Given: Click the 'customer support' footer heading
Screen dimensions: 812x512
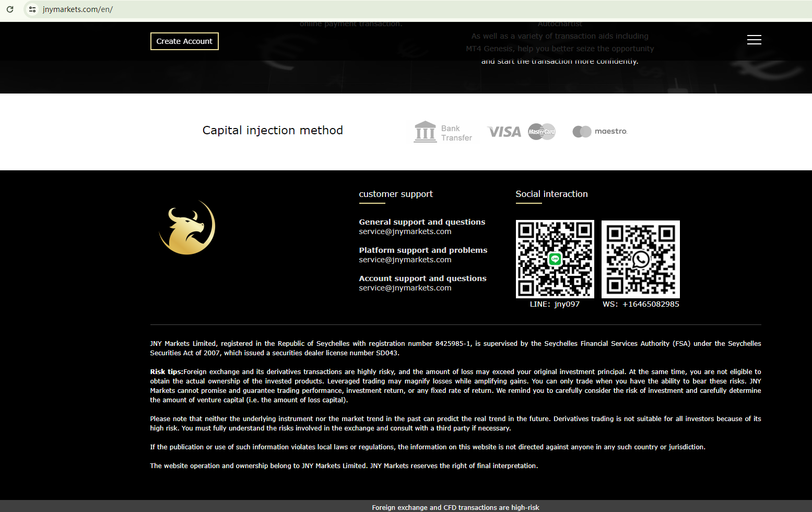Looking at the screenshot, I should click(396, 194).
